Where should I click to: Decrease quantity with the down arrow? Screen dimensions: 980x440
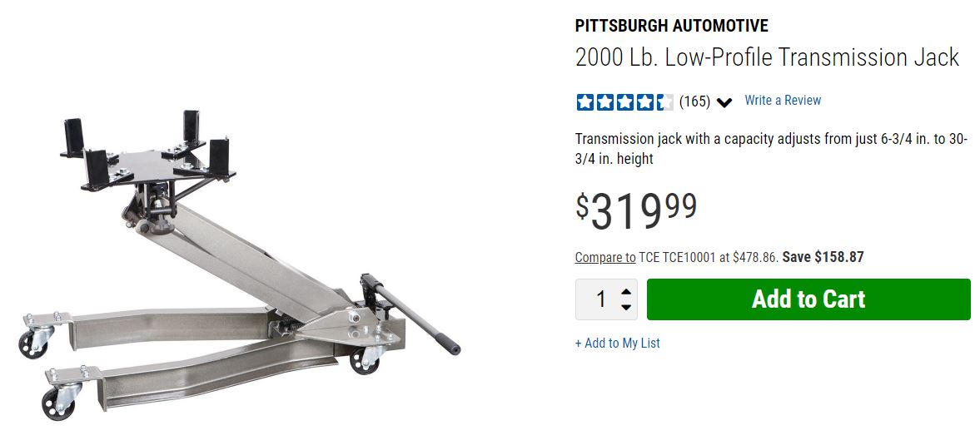626,308
